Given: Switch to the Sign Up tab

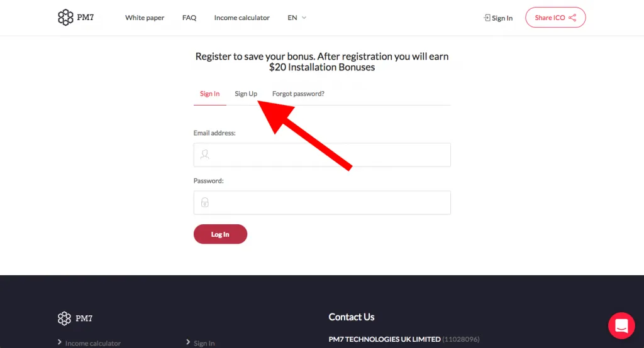Looking at the screenshot, I should click(246, 94).
